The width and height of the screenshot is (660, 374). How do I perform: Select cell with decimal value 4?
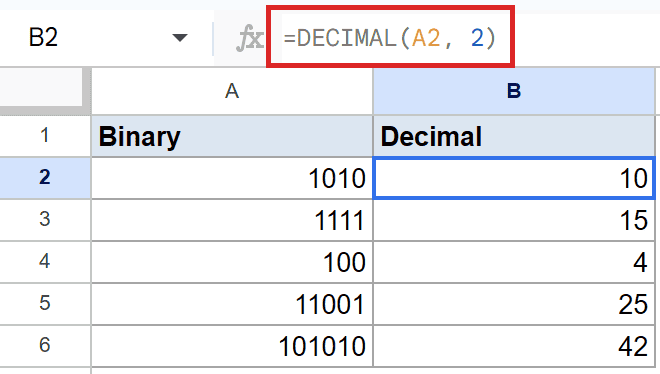pos(514,262)
